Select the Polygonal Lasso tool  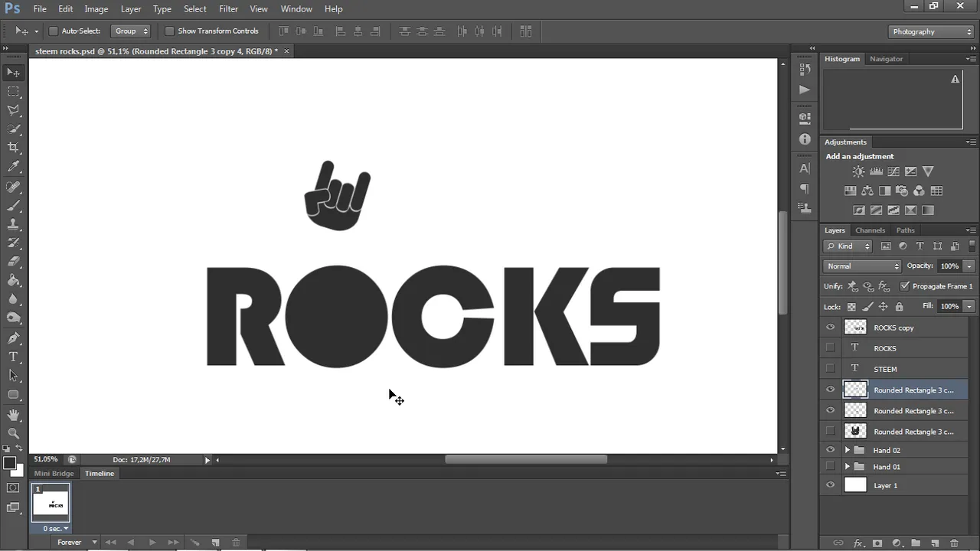[14, 110]
